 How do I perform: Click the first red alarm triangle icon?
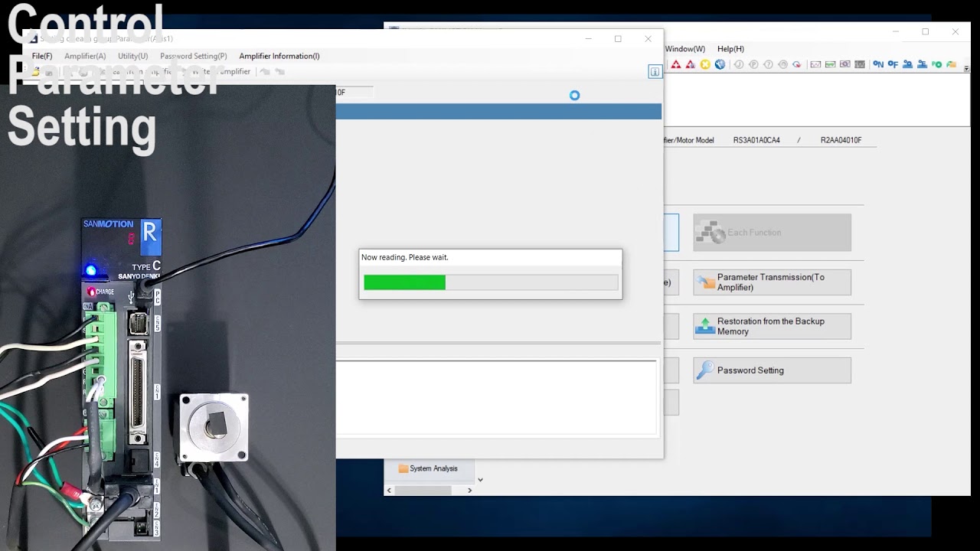(676, 64)
